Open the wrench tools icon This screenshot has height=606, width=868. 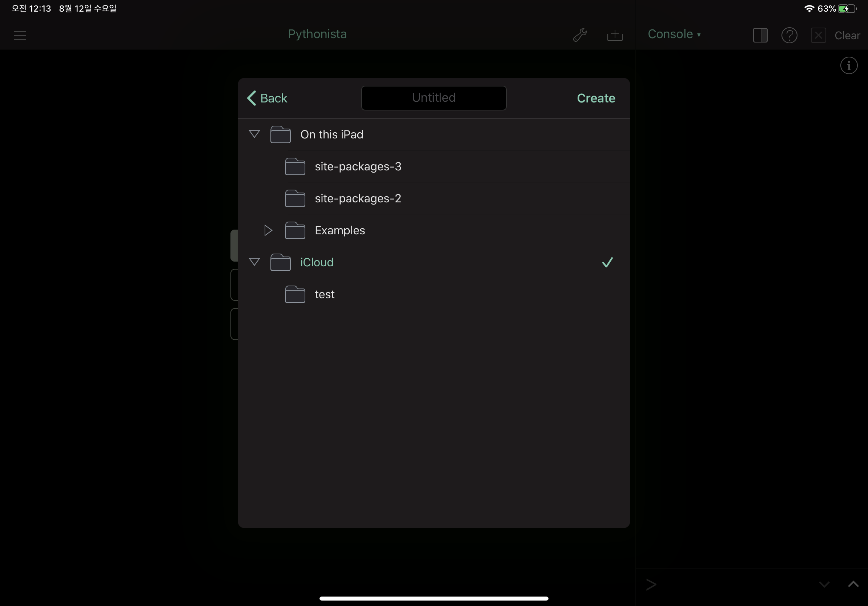pos(579,35)
